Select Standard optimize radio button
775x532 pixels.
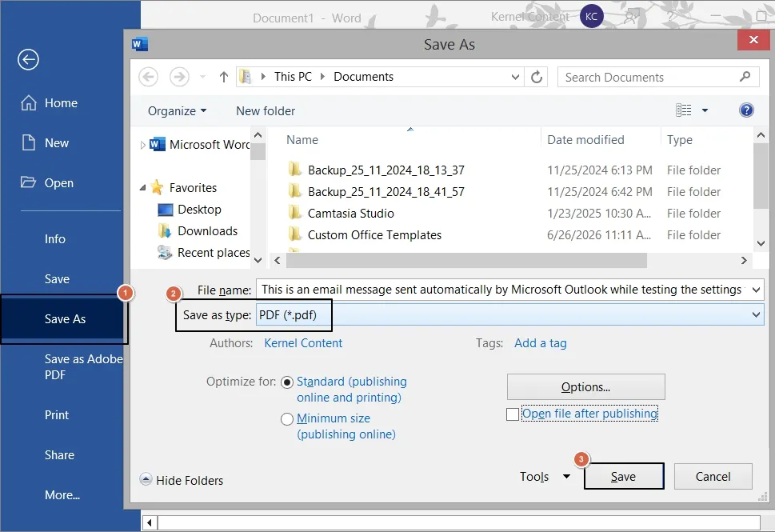tap(287, 382)
